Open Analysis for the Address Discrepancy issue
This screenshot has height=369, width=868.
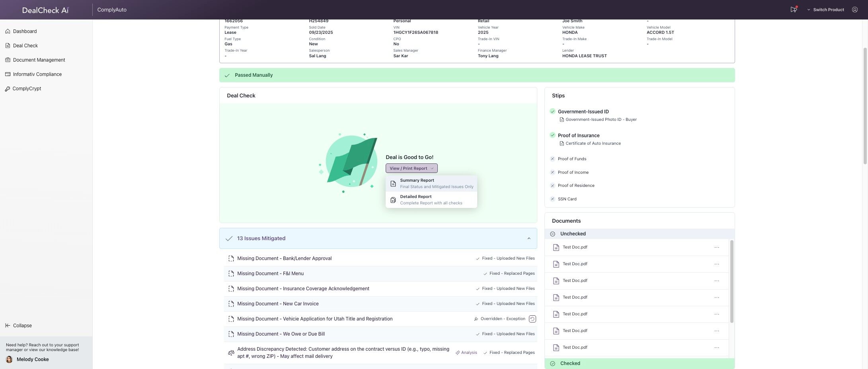click(x=466, y=353)
